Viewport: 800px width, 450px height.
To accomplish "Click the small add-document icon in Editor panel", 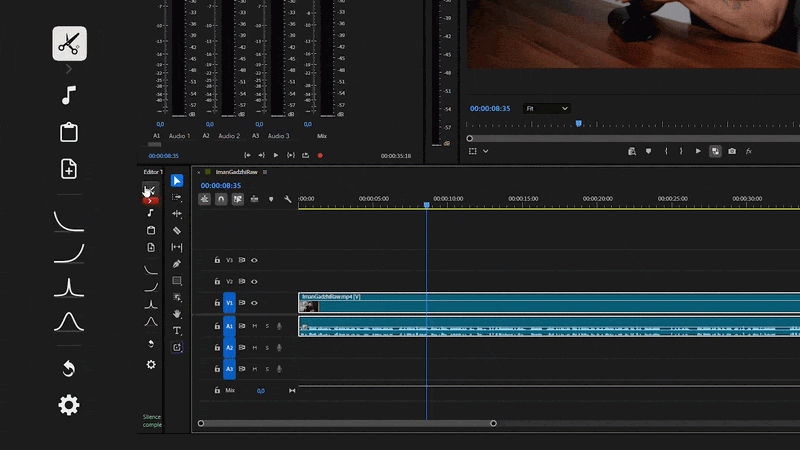I will tap(151, 247).
